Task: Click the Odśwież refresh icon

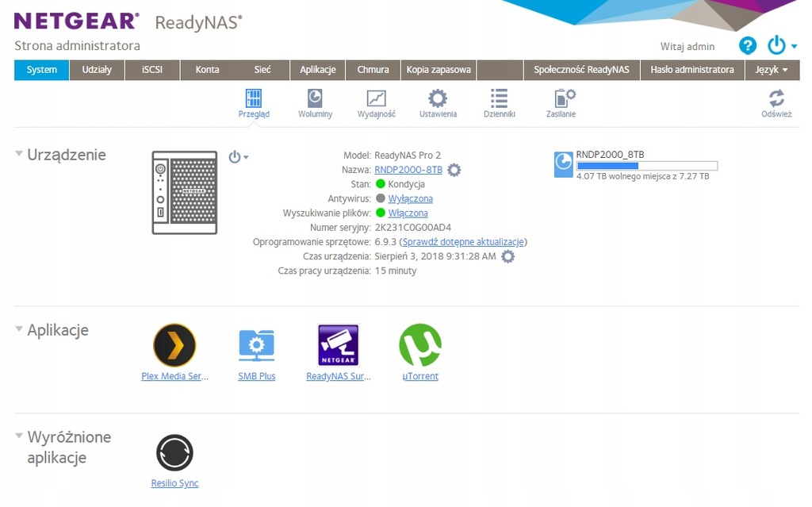Action: click(776, 98)
